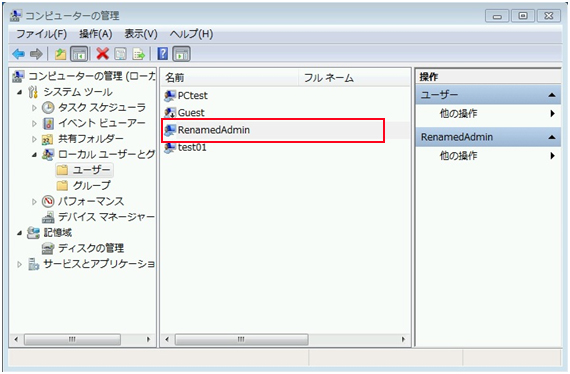
Task: Click the 記憶域 storage icon
Action: [x=33, y=233]
